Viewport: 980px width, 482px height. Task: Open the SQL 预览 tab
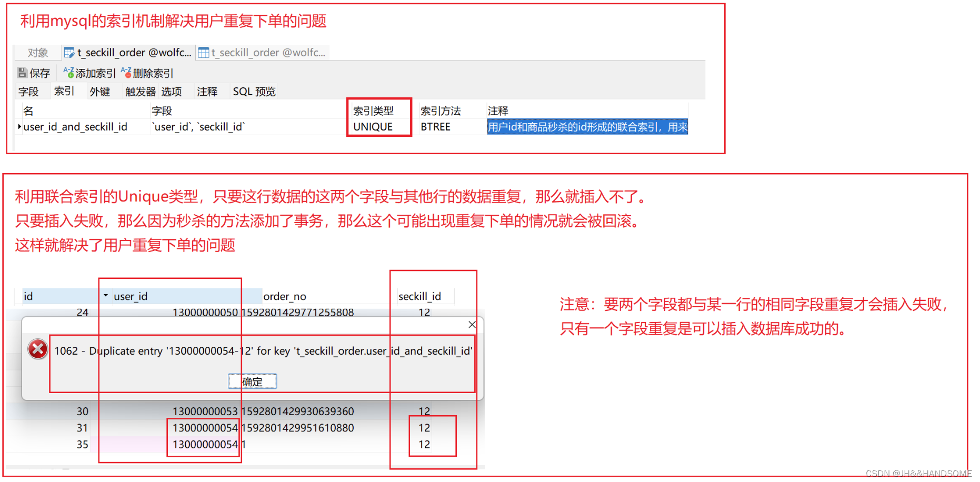coord(254,92)
